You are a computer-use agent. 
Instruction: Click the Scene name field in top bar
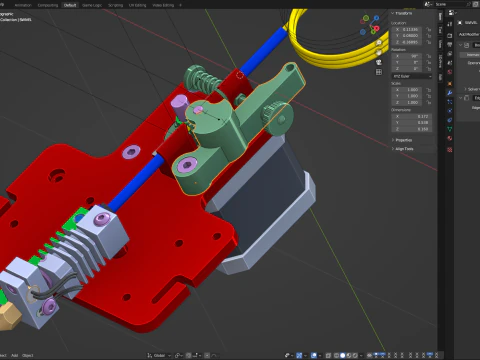click(450, 4)
